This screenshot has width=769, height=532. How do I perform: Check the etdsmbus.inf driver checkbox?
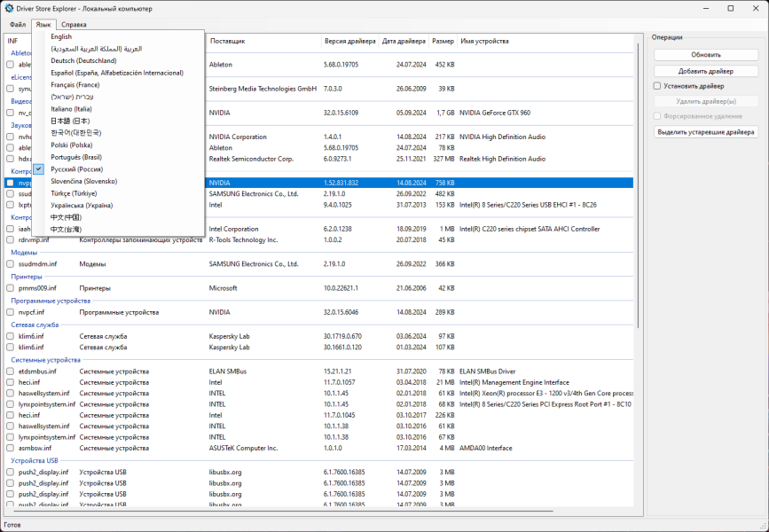coord(11,372)
